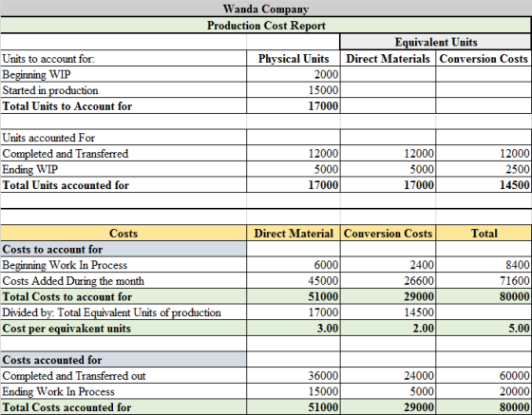Click cost per unit value 2.00
The image size is (532, 415).
[x=424, y=329]
